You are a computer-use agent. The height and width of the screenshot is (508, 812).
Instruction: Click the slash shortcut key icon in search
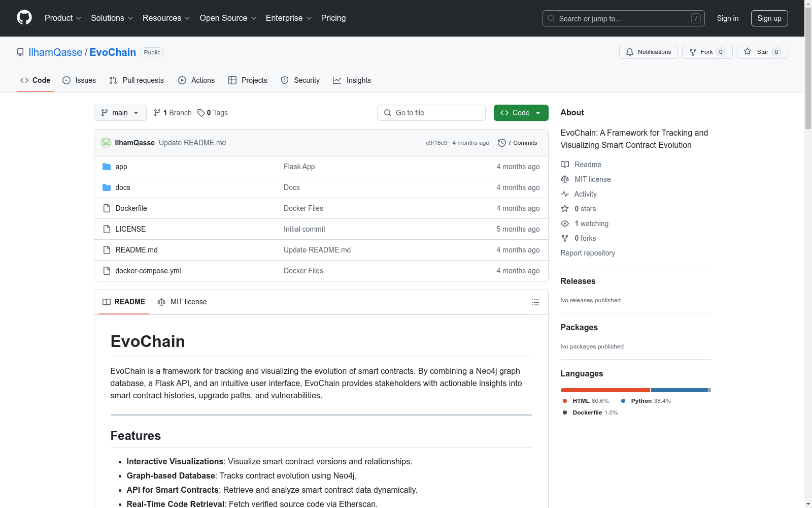point(696,18)
